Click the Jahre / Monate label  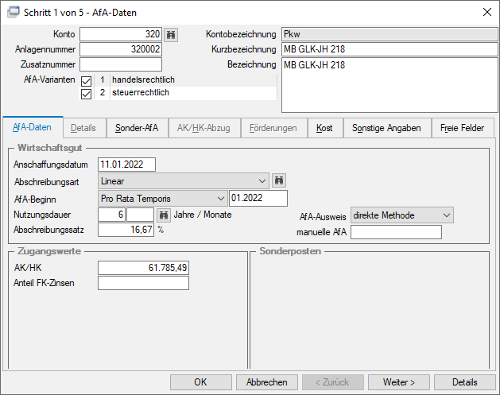click(x=203, y=215)
